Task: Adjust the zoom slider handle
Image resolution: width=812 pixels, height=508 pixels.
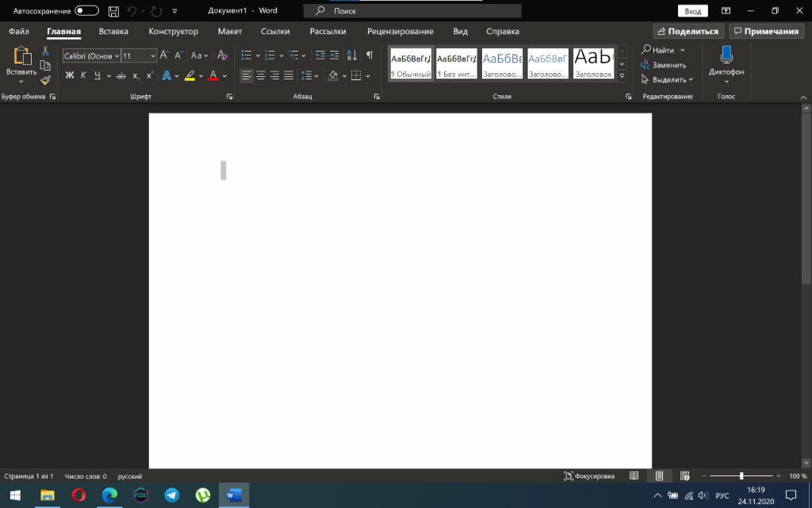Action: (x=741, y=476)
